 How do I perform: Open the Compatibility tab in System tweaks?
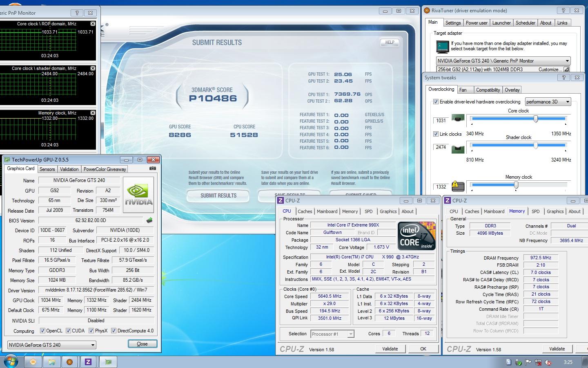(488, 90)
